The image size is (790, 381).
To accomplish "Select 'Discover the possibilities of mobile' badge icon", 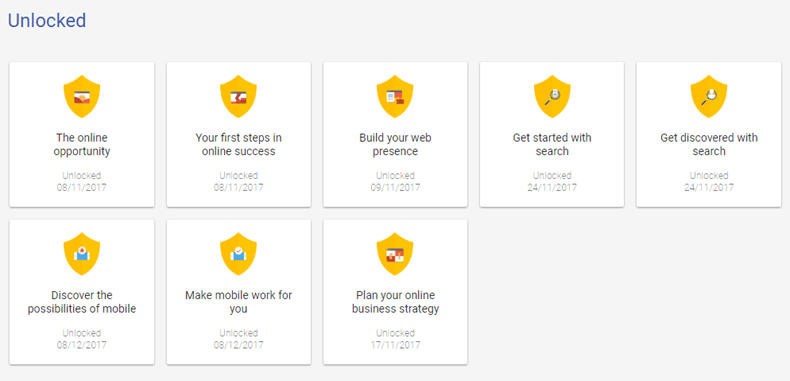I will (82, 253).
